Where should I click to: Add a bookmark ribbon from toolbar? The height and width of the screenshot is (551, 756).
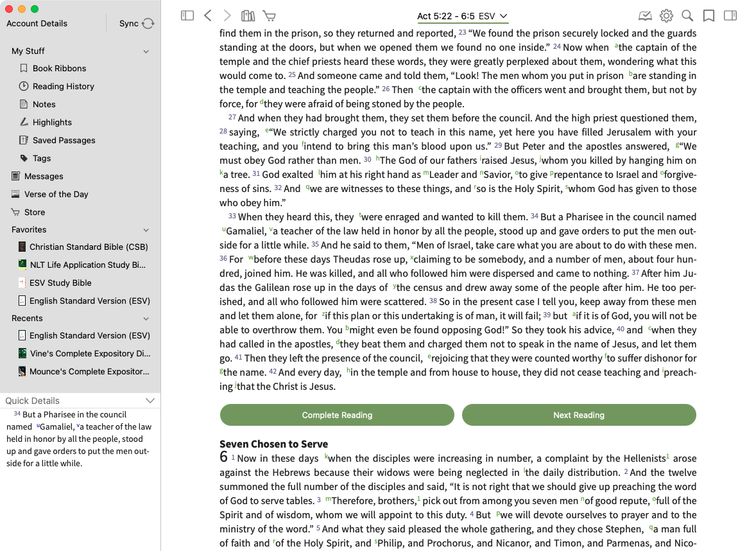coord(709,16)
